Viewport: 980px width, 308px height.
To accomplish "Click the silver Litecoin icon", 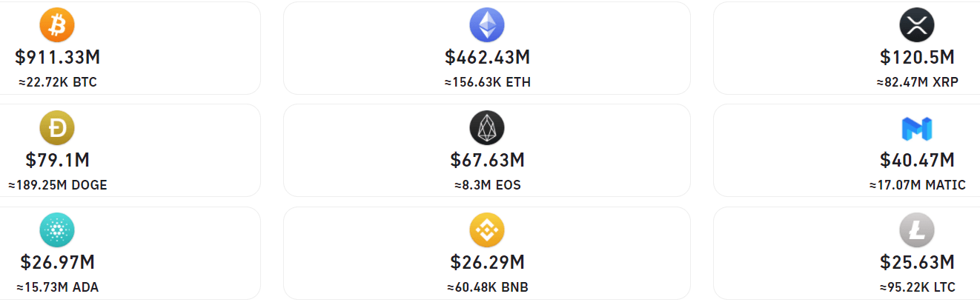I will pos(917,231).
